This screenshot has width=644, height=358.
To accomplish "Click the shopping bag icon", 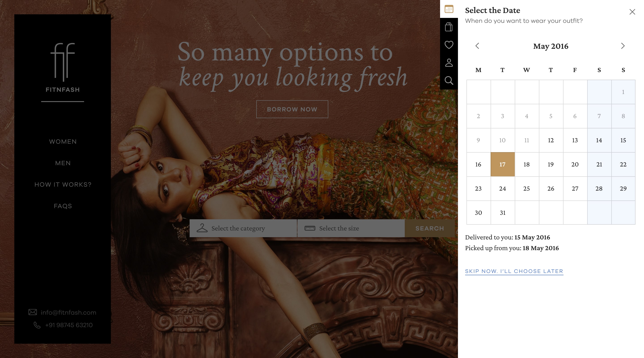I will coord(449,27).
